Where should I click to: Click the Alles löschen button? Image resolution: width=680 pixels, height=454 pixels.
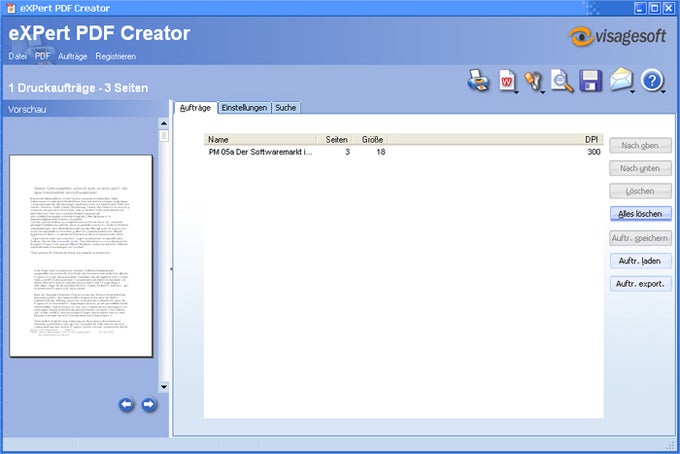640,214
